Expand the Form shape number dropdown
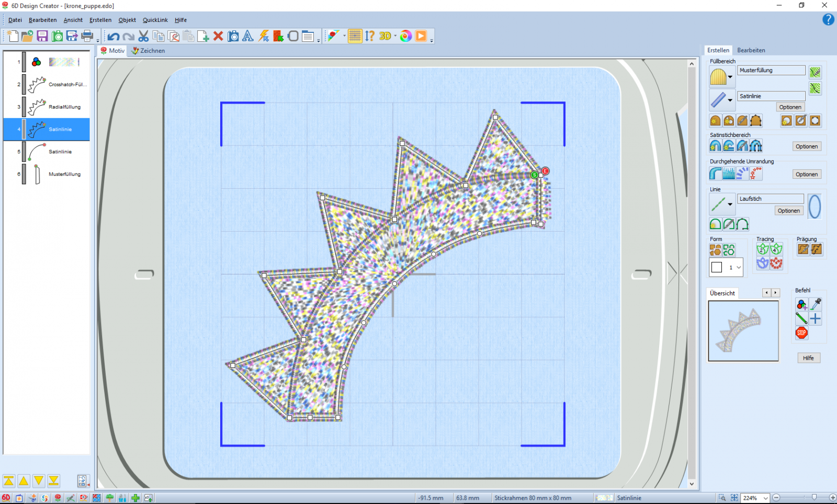The width and height of the screenshot is (837, 504). click(x=739, y=268)
